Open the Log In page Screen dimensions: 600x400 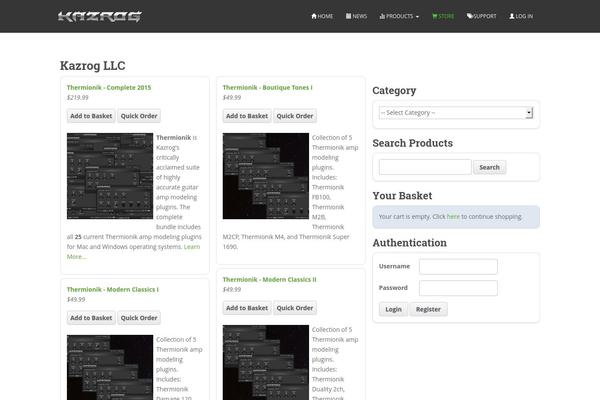point(521,16)
